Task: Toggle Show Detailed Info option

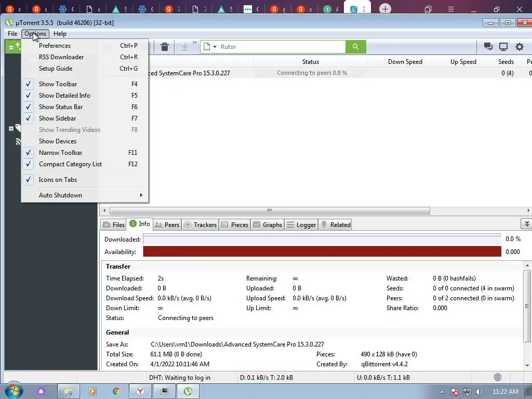Action: pyautogui.click(x=85, y=96)
